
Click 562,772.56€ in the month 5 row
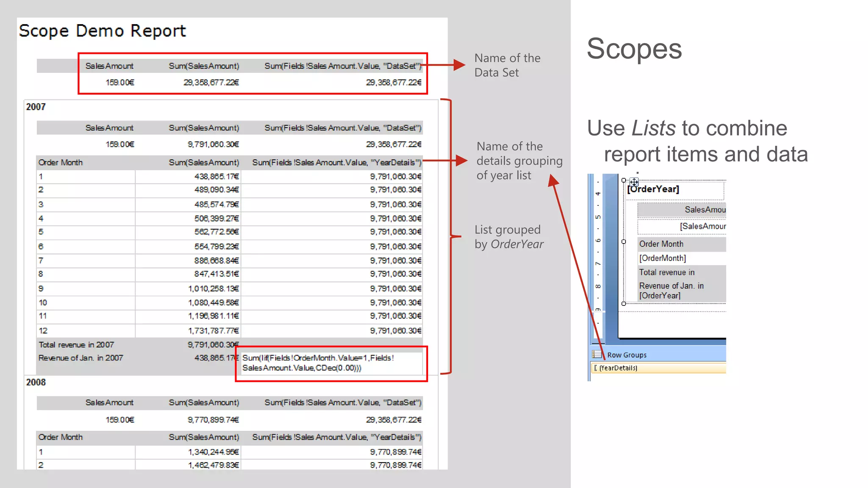(217, 232)
